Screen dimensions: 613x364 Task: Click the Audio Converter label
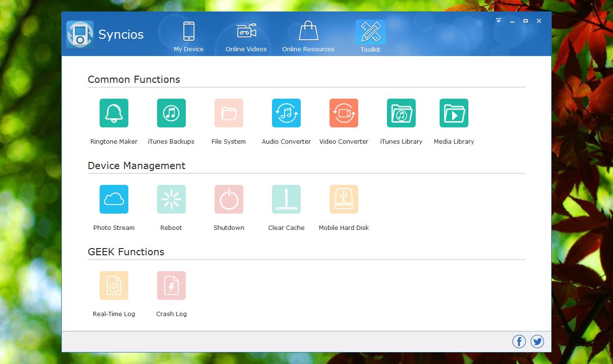point(286,142)
